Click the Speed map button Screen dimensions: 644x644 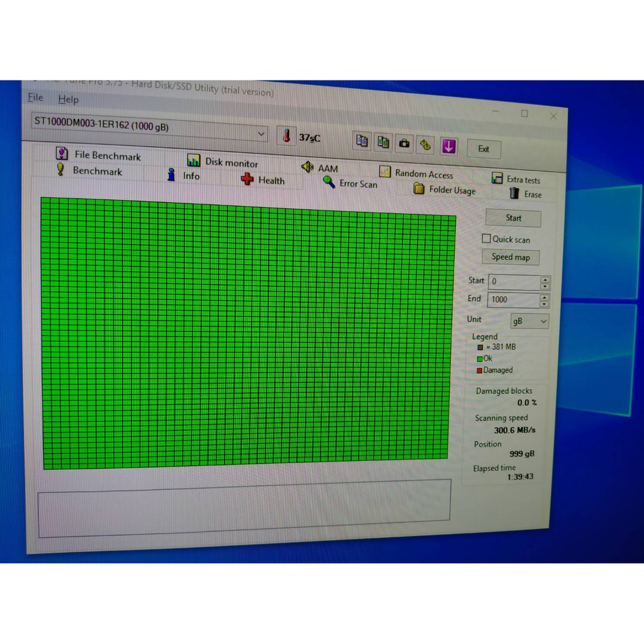511,257
